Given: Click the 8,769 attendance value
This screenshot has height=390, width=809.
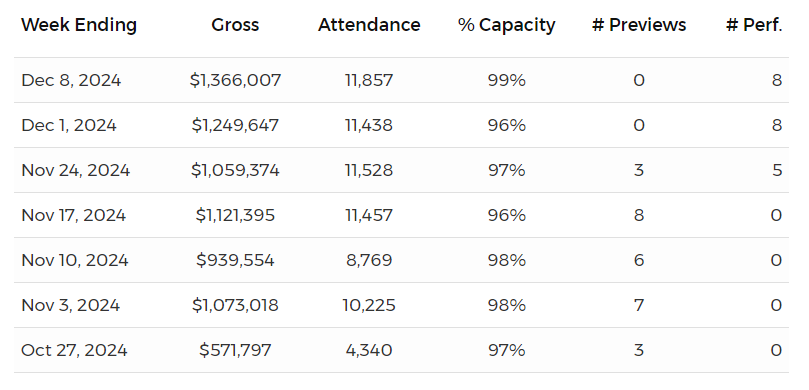Looking at the screenshot, I should (369, 260).
